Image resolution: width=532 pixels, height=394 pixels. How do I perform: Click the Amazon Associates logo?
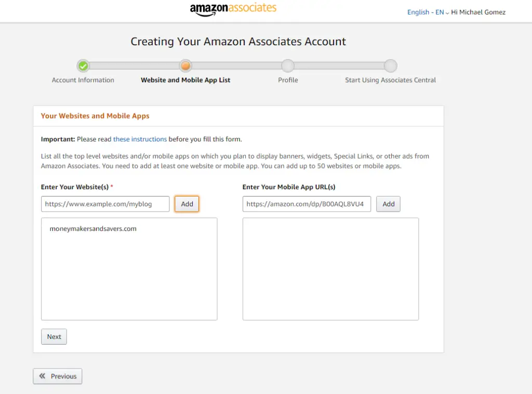[x=233, y=9]
